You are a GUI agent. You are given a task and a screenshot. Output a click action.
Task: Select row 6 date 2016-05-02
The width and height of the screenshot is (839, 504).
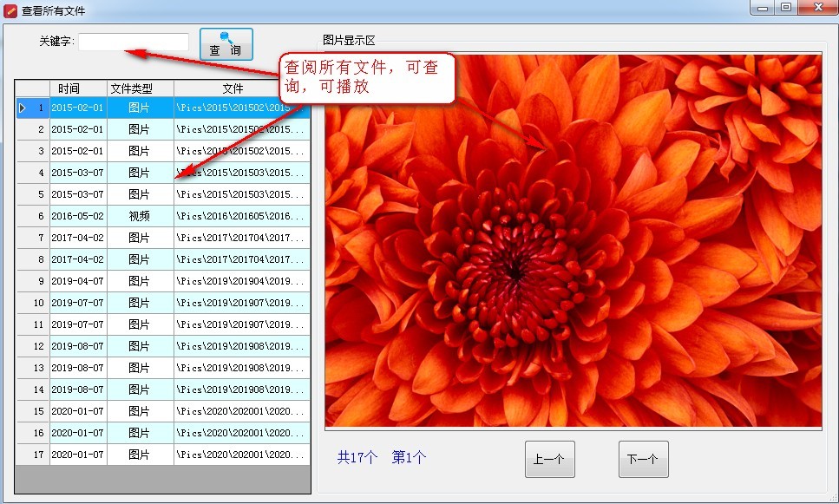coord(78,216)
